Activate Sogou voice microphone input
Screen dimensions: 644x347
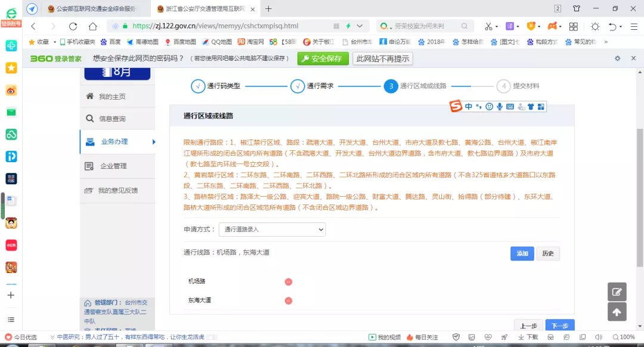click(500, 106)
